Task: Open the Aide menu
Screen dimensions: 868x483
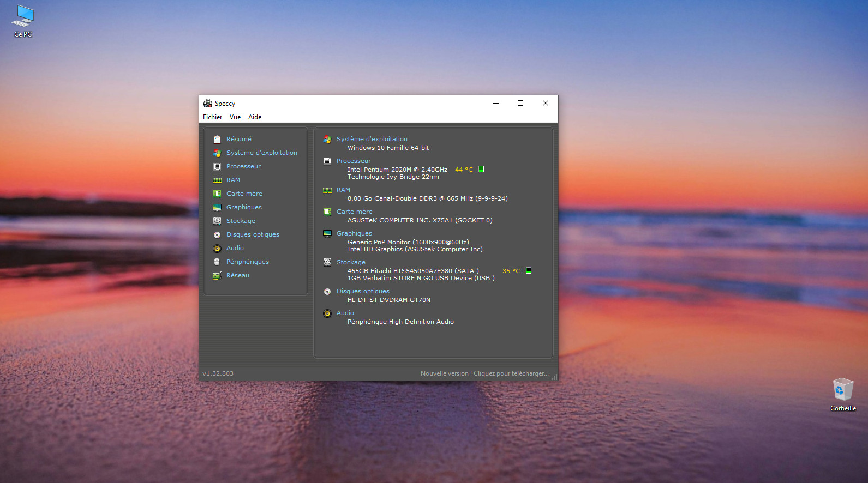Action: (255, 117)
